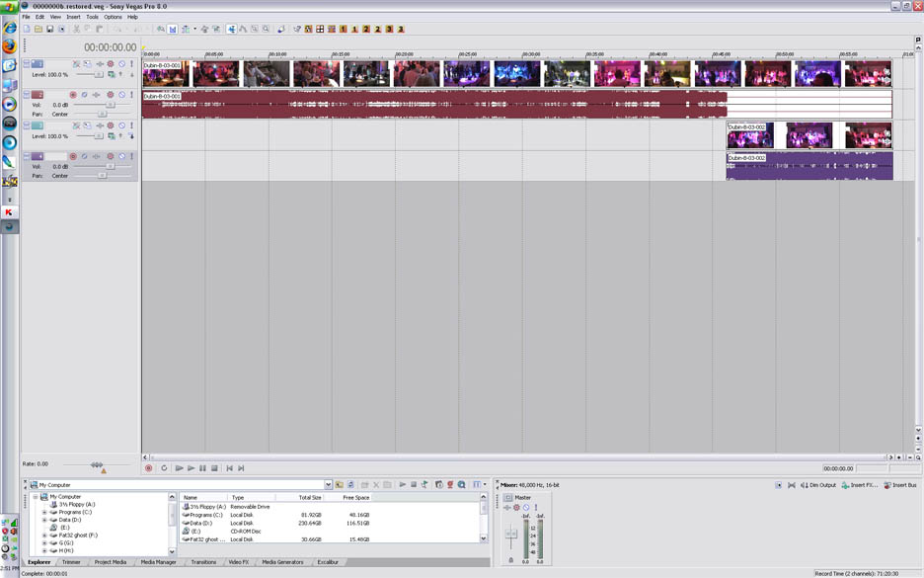Switch to the Project Media tab

pyautogui.click(x=110, y=562)
